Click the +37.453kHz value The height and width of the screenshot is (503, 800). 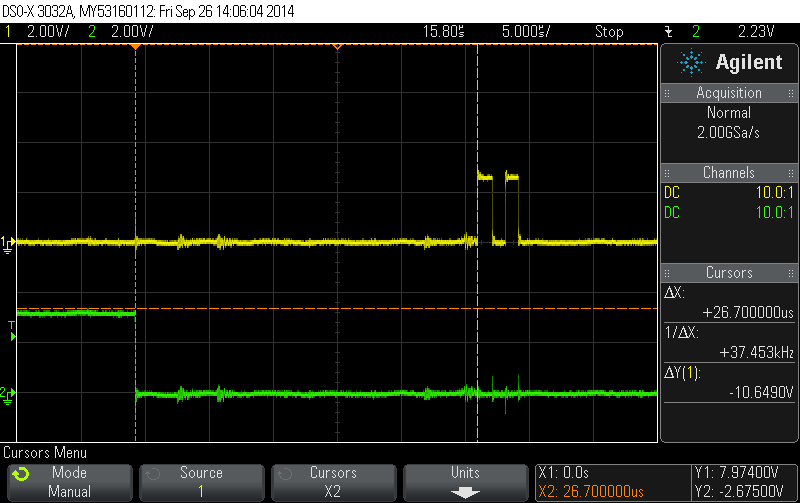[x=757, y=353]
